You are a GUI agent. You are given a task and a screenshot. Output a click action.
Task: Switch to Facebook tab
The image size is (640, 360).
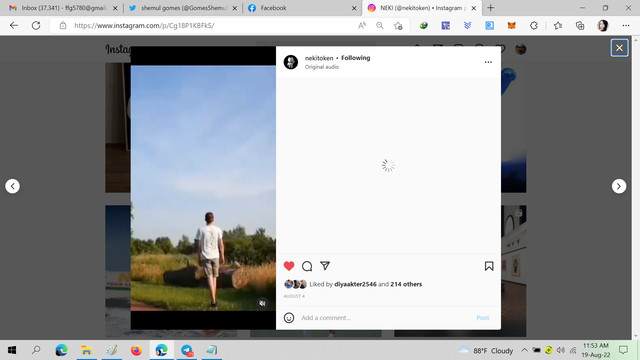pos(301,8)
